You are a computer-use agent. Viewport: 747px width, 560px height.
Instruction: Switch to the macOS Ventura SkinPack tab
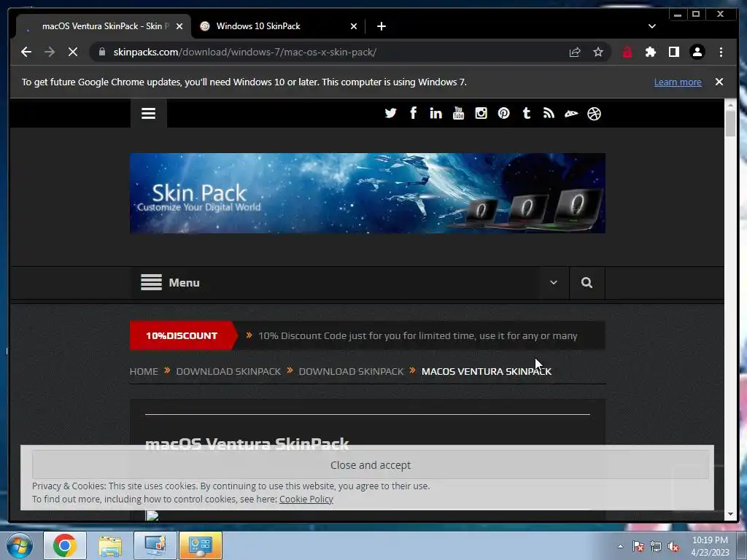pos(102,26)
